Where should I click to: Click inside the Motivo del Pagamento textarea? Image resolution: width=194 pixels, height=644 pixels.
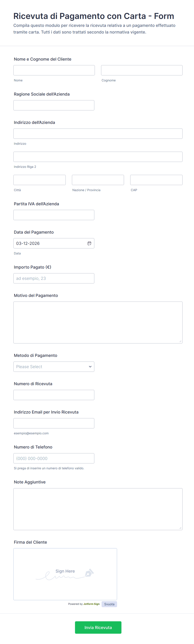pos(98,322)
